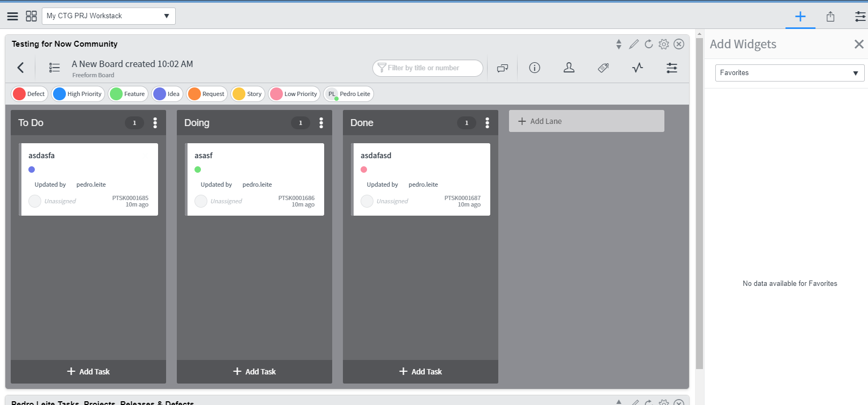This screenshot has width=868, height=405.
Task: Click the Add Lane button
Action: [x=587, y=121]
